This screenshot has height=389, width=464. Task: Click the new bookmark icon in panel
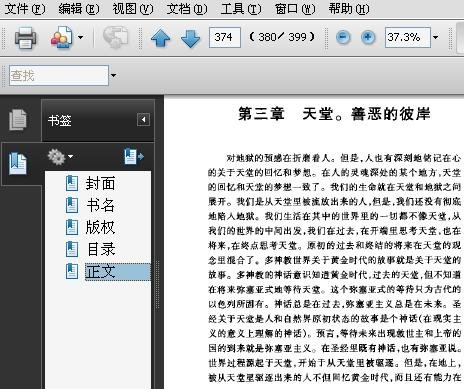134,156
